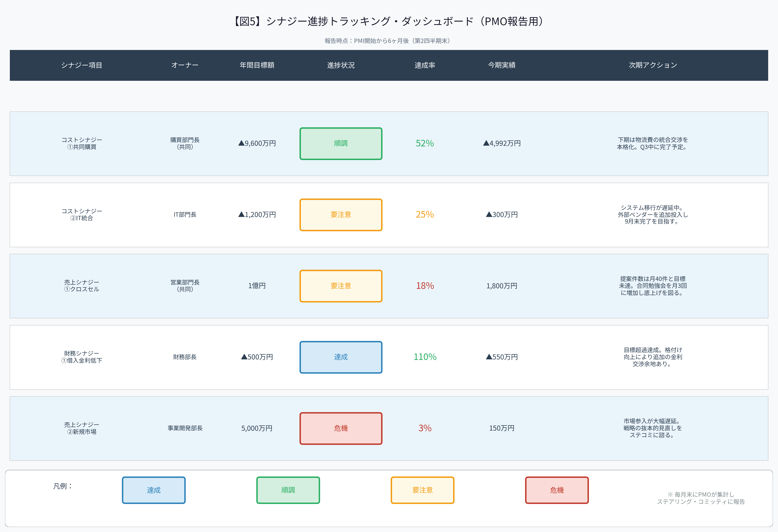Toggle the 売上シナジー②新規市場 row selection
This screenshot has height=532, width=778.
coord(81,428)
